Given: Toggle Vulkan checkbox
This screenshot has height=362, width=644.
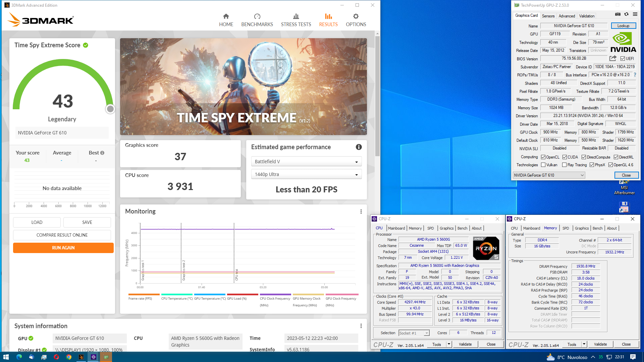Looking at the screenshot, I should 543,165.
